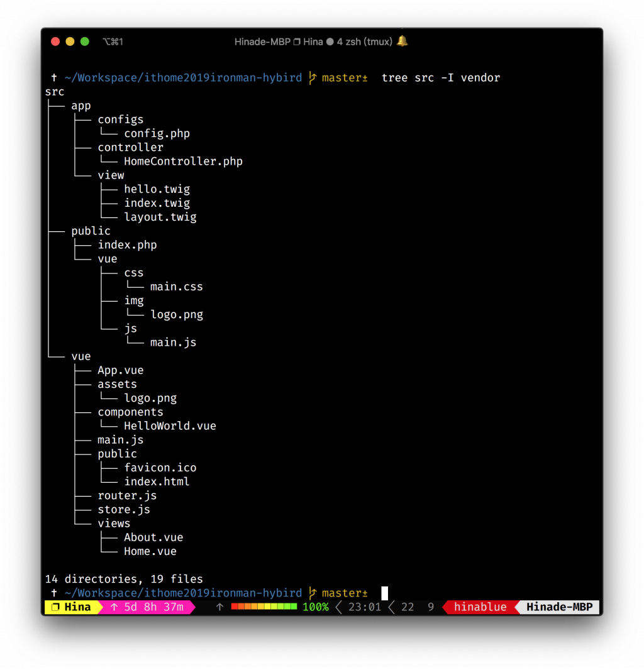644x670 pixels.
Task: Click the 'Hinade-MBP' text in window title
Action: coord(262,42)
